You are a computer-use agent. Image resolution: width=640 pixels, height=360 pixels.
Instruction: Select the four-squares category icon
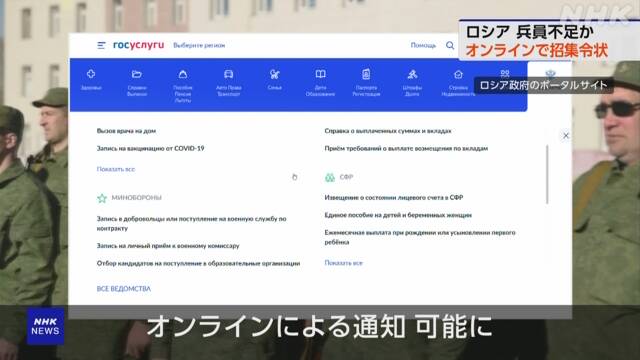coord(505,73)
